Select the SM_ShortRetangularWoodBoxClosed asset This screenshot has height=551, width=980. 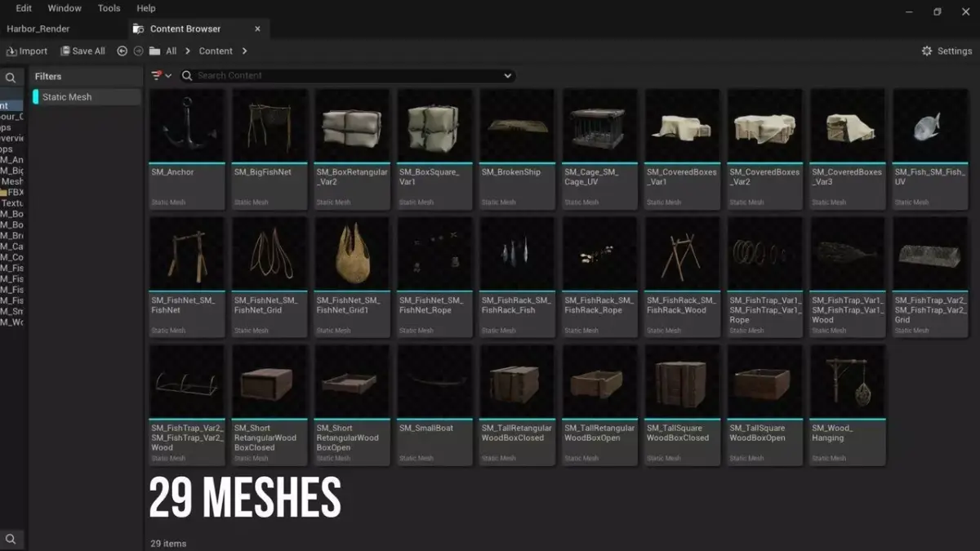pyautogui.click(x=269, y=405)
